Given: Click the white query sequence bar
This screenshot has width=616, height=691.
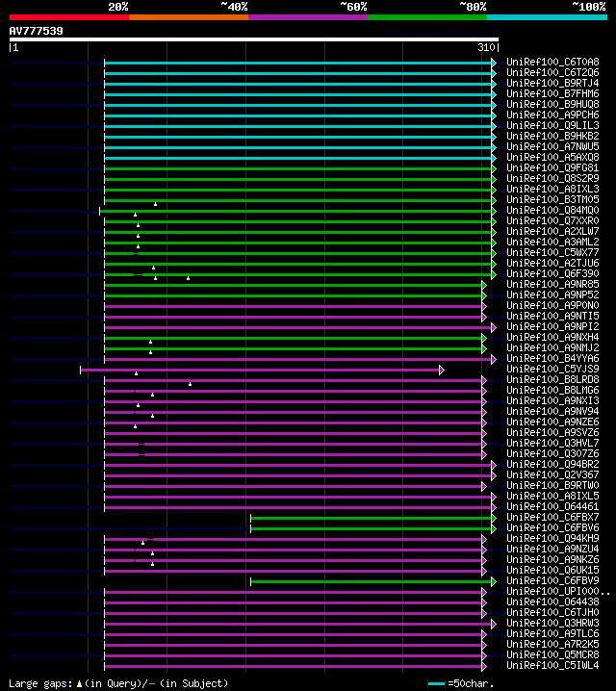Looking at the screenshot, I should (254, 39).
